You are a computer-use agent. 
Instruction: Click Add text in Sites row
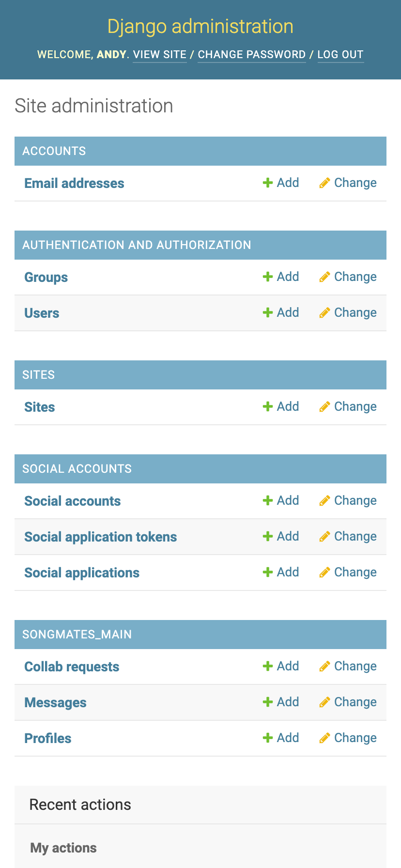[288, 406]
